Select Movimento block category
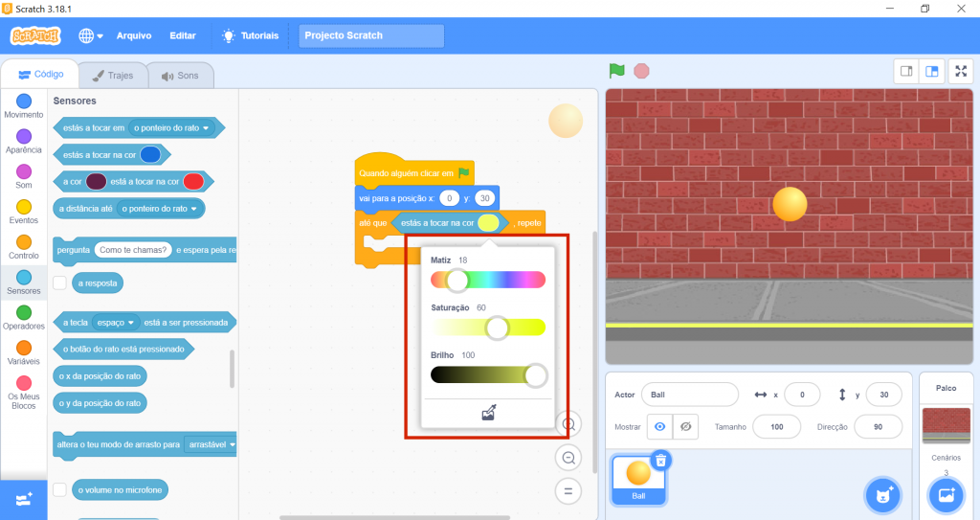Screen dimensions: 980x520 coord(24,106)
